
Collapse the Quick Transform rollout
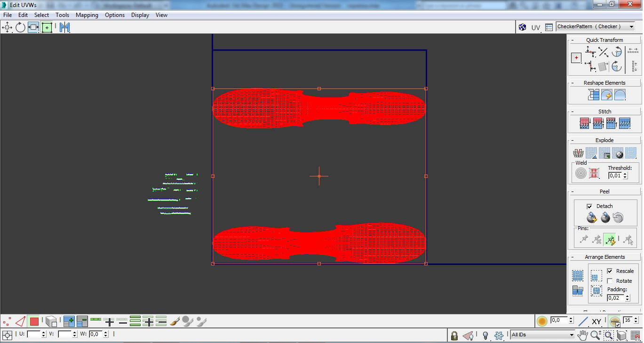click(604, 40)
